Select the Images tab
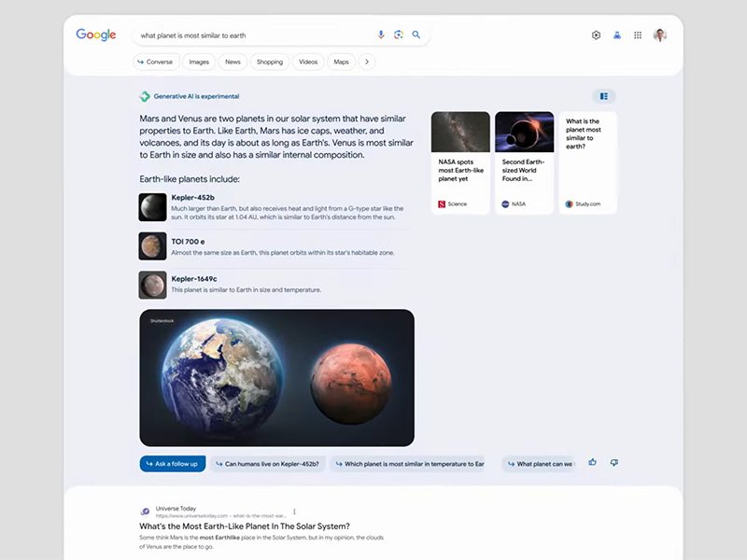747x560 pixels. click(x=199, y=62)
